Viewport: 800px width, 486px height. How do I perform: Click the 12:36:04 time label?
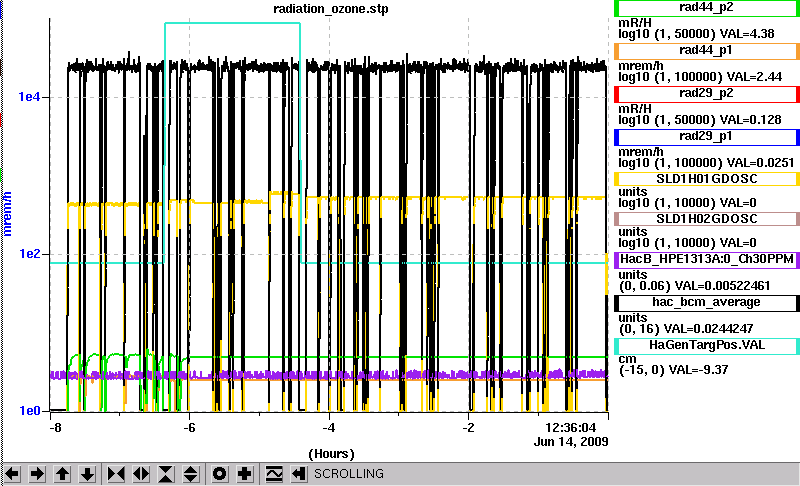click(x=570, y=427)
